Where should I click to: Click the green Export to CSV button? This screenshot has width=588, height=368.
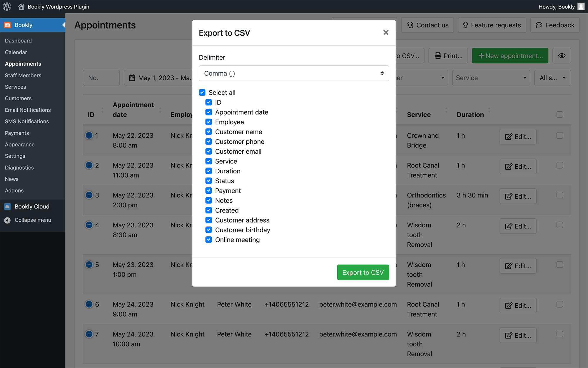pos(363,272)
